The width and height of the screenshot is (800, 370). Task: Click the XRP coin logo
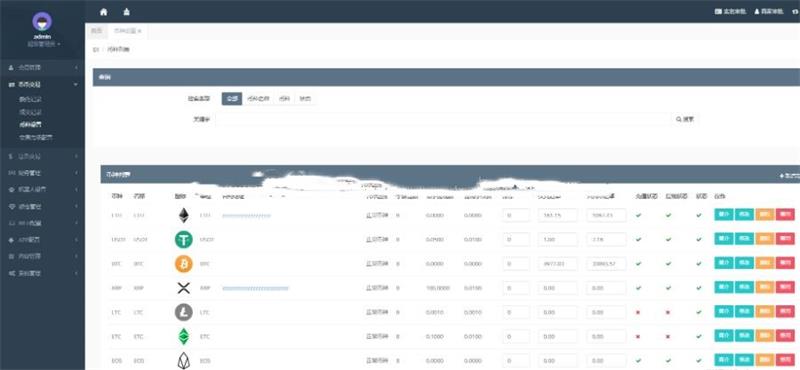(x=184, y=288)
